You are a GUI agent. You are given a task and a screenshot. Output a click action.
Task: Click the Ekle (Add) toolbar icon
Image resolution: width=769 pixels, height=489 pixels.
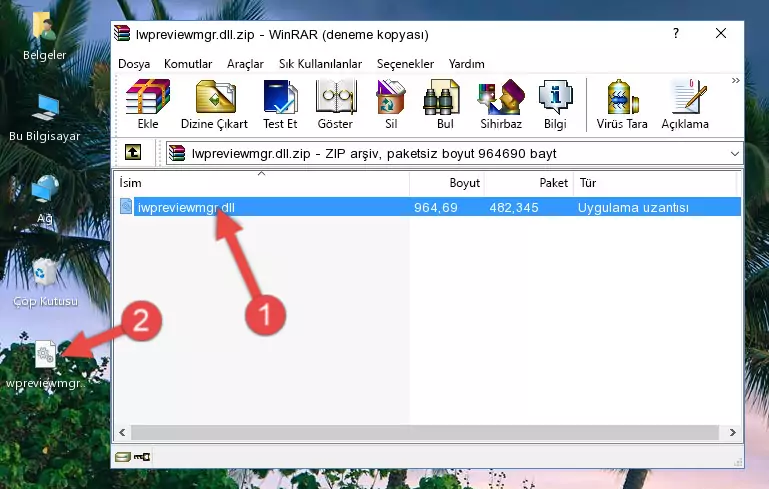tap(148, 105)
